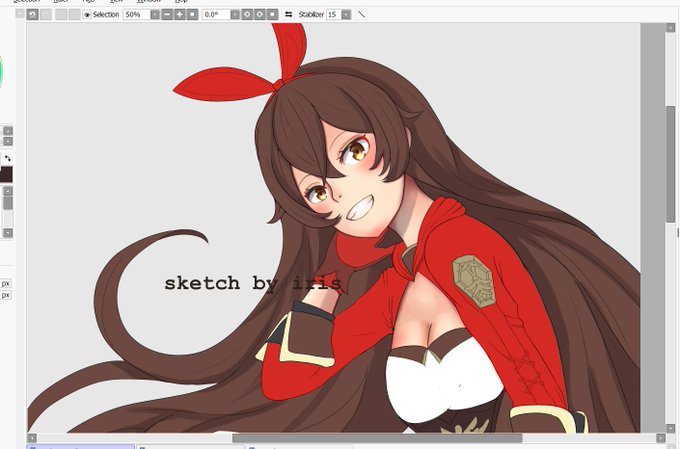Image resolution: width=680 pixels, height=449 pixels.
Task: Click the 0.0° rotation angle field
Action: pos(216,15)
